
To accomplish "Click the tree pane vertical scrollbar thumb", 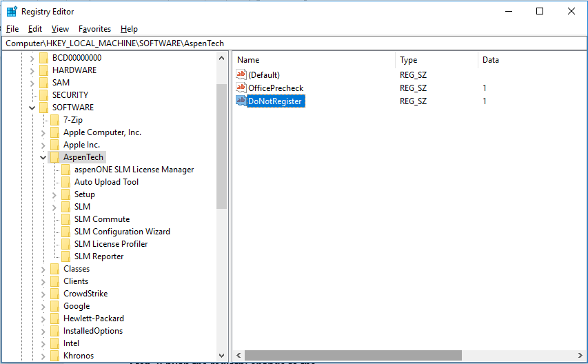I will pos(221,145).
